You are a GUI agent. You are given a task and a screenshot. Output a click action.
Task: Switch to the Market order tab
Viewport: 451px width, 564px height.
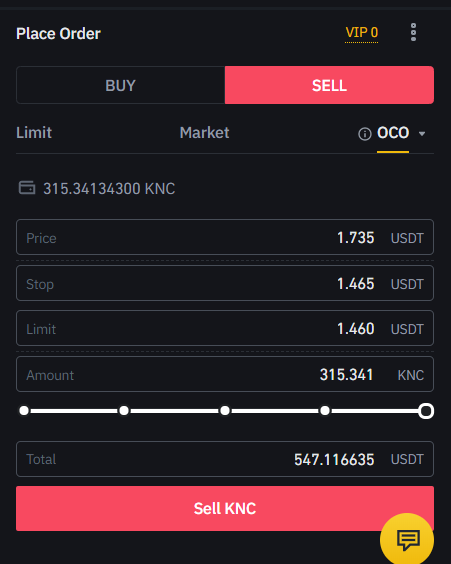click(204, 133)
